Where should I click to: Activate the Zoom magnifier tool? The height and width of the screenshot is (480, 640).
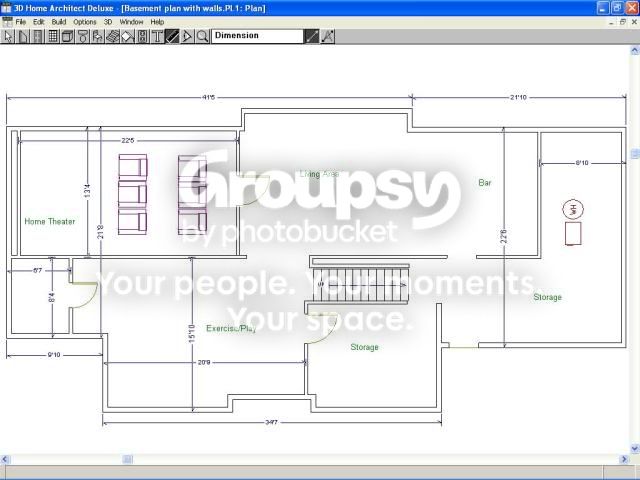tap(202, 37)
